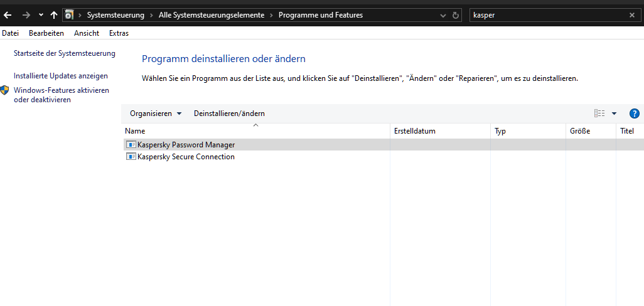644x306 pixels.
Task: Sort list by the Name column
Action: pos(256,131)
